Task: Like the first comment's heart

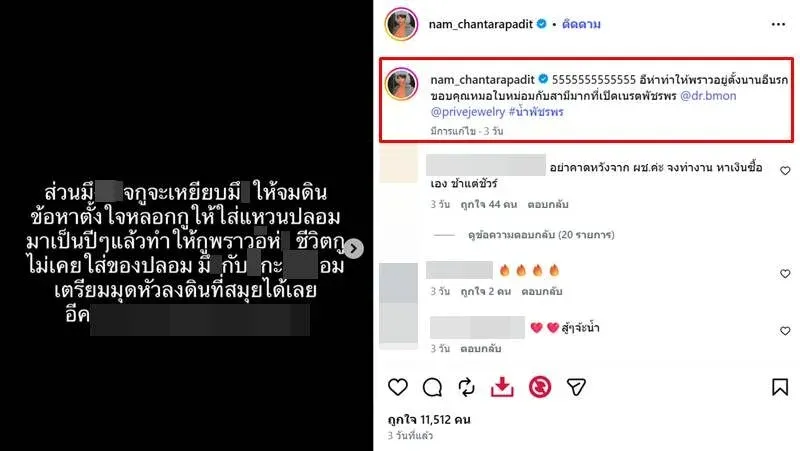Action: pyautogui.click(x=785, y=170)
